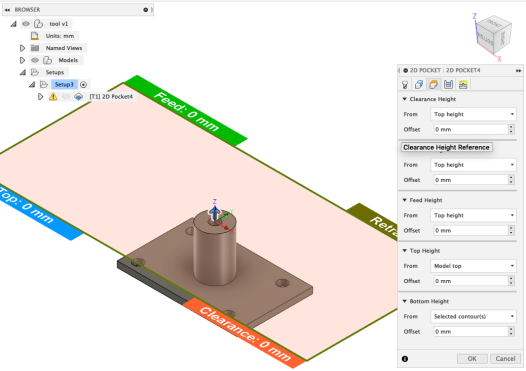
Task: Switch to the Geometry tab icon
Action: click(x=419, y=85)
